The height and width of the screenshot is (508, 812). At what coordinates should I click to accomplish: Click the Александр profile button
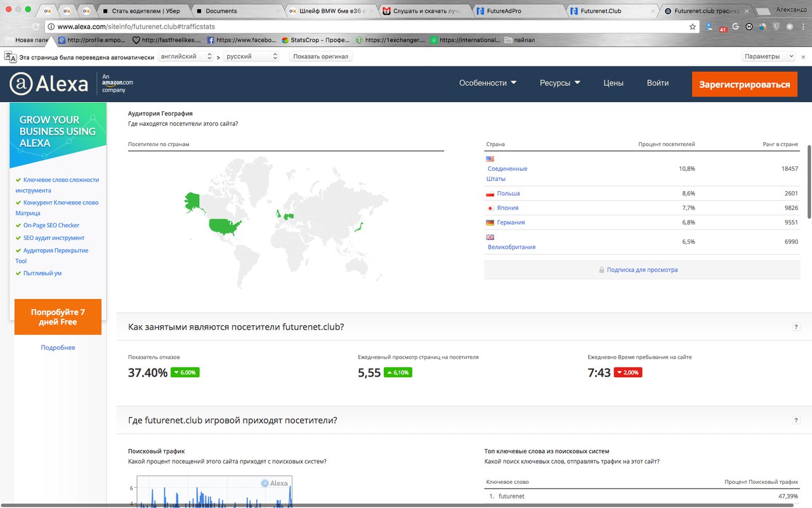792,10
